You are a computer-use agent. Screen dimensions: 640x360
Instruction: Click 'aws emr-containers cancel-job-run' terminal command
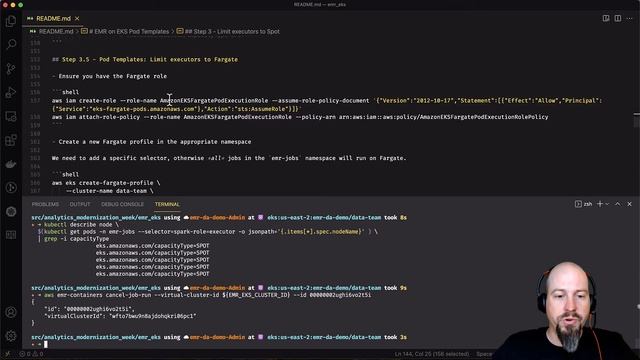(x=207, y=295)
